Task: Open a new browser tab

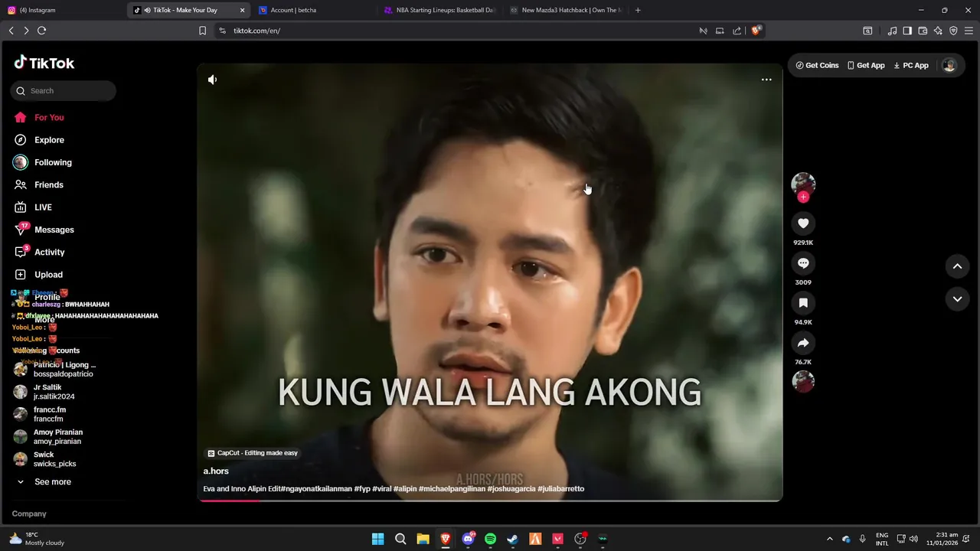Action: (638, 10)
